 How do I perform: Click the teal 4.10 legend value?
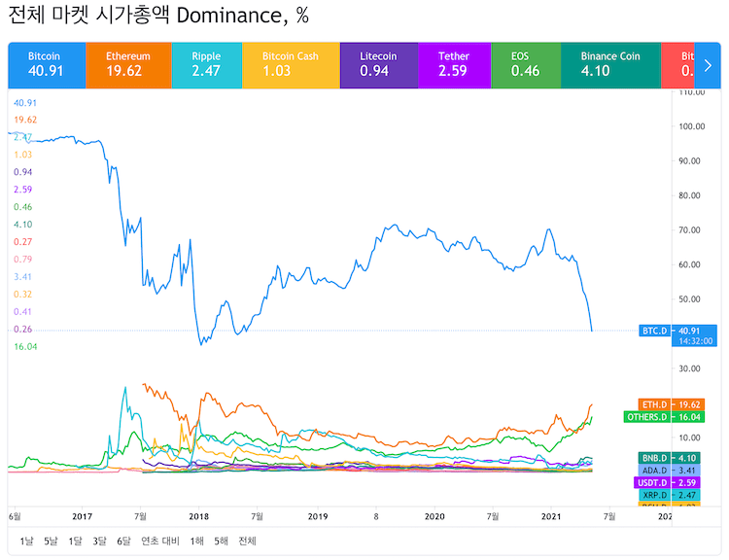22,225
